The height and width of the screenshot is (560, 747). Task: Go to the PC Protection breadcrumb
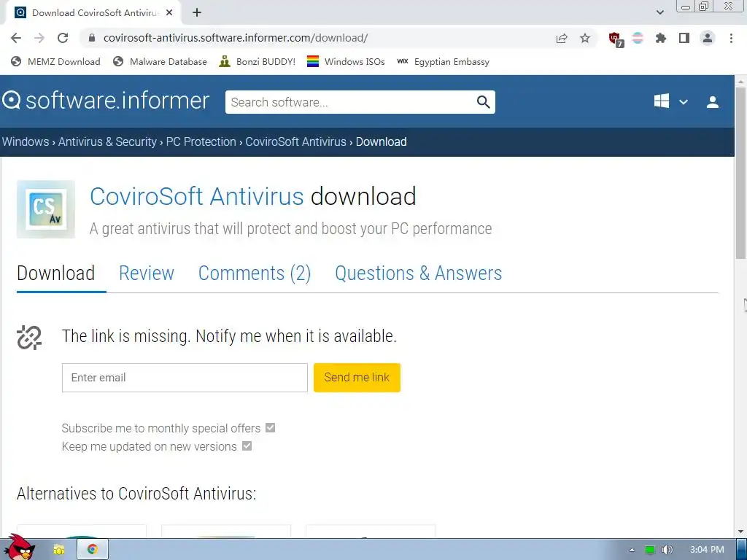pos(201,142)
